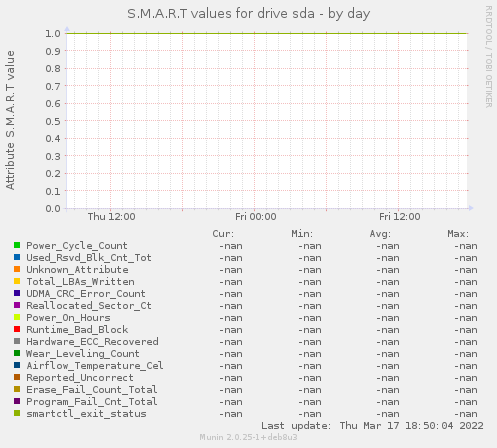Select the Wear_Leveling_Count legend label
The width and height of the screenshot is (497, 448).
pyautogui.click(x=83, y=354)
